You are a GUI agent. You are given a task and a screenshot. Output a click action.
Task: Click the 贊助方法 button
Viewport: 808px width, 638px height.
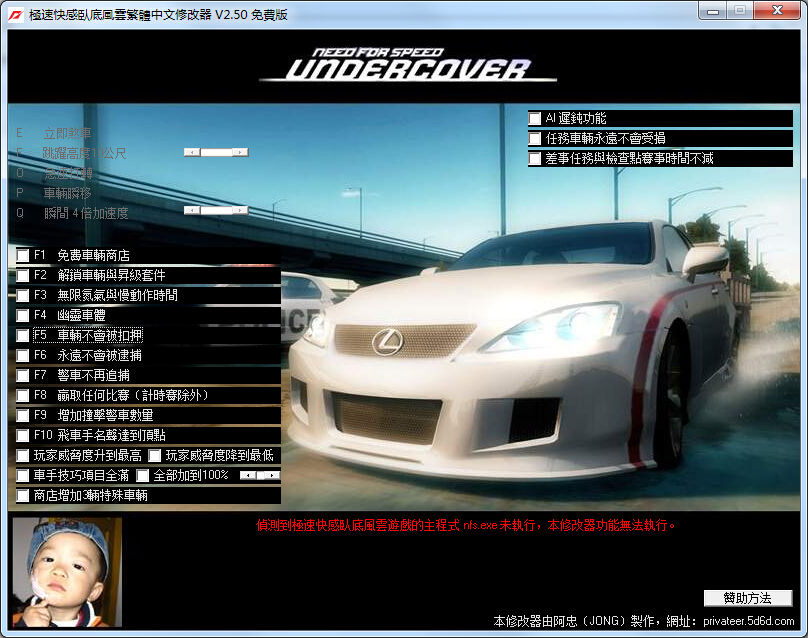(746, 597)
